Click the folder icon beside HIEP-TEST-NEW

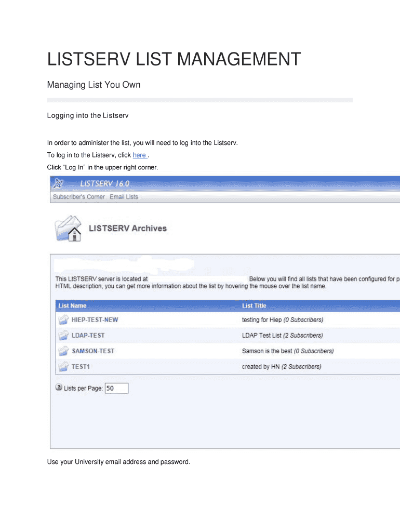click(63, 320)
